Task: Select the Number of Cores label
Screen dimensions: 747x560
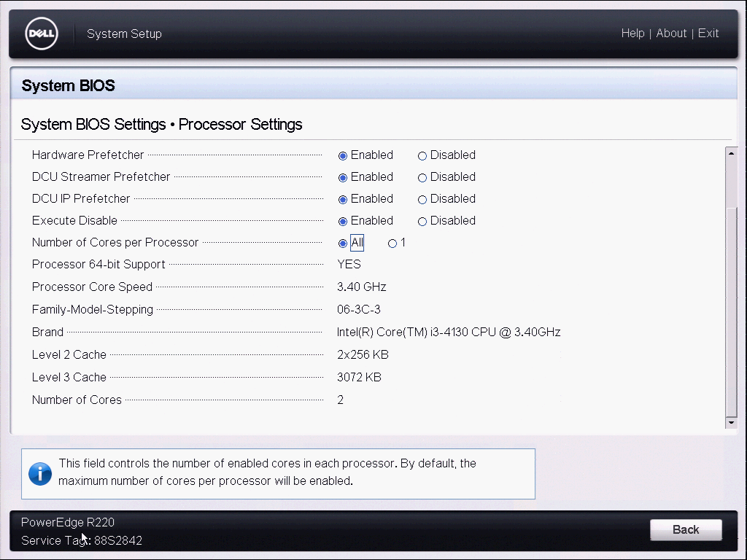Action: pos(77,400)
